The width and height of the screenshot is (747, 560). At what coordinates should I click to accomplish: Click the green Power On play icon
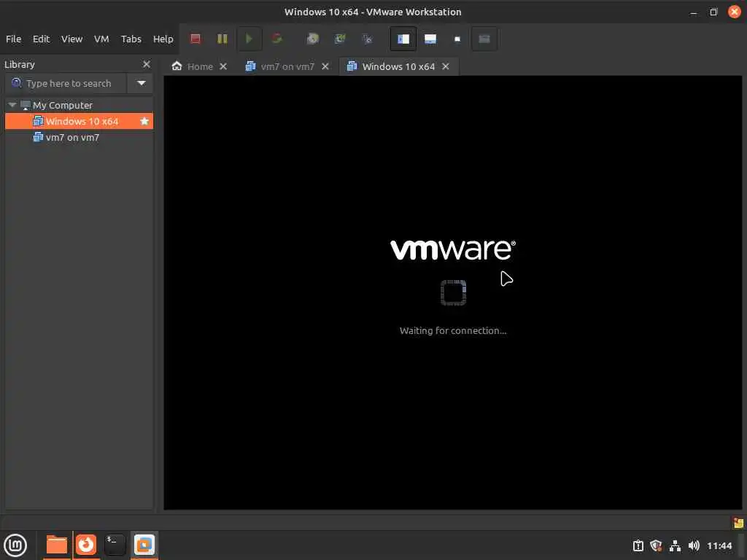click(249, 39)
